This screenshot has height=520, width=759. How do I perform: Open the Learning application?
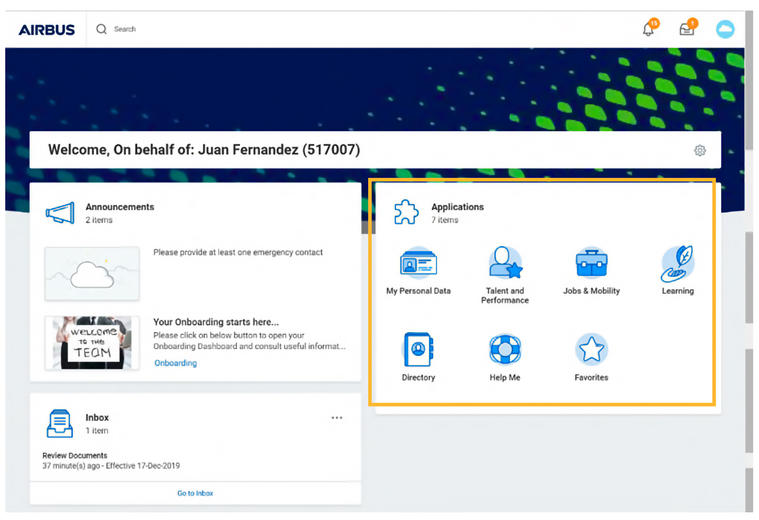point(677,264)
